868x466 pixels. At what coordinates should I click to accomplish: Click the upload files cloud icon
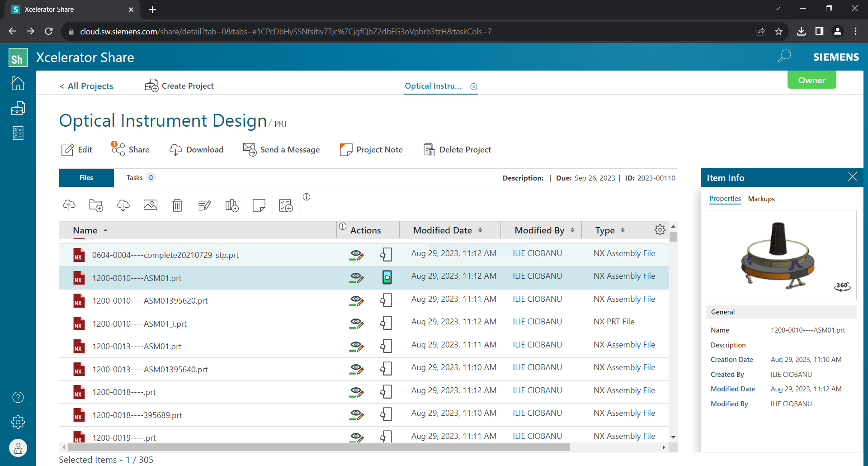point(69,205)
